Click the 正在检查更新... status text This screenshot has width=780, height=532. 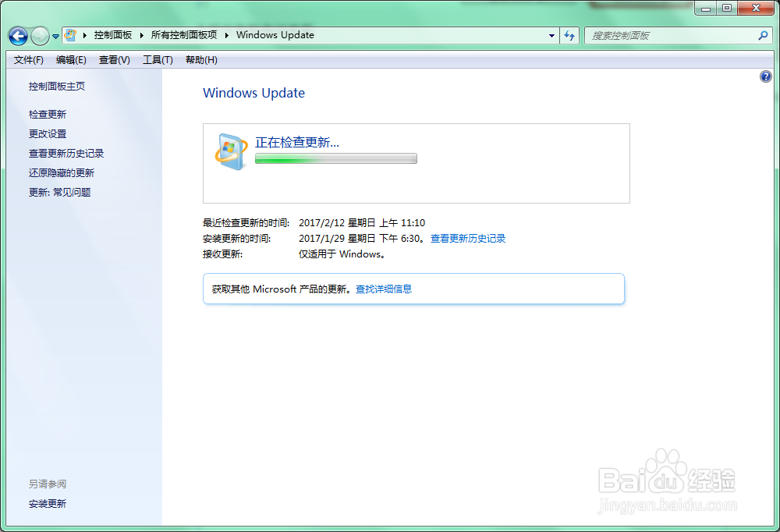[297, 142]
